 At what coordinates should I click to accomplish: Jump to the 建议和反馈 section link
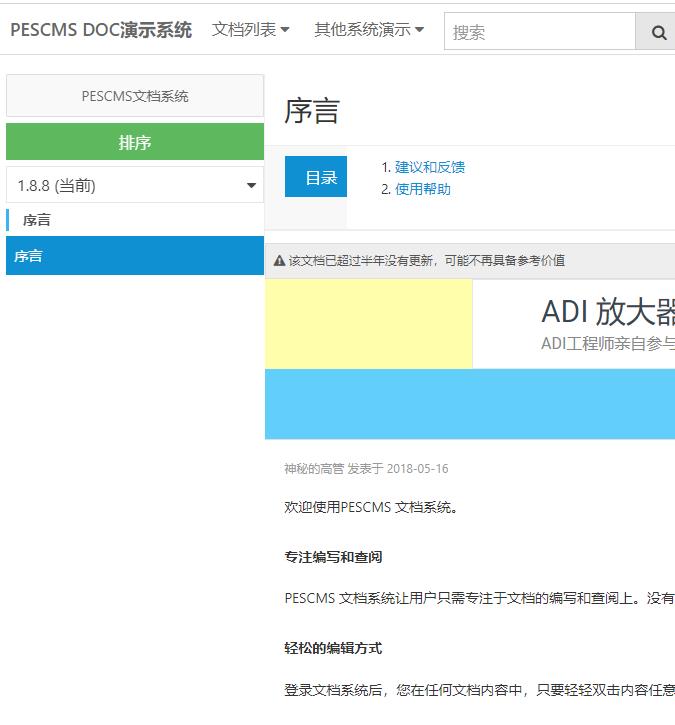click(430, 167)
